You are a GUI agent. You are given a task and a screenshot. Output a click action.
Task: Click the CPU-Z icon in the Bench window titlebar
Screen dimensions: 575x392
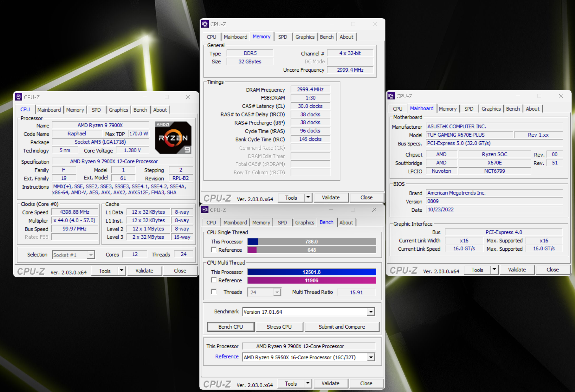click(x=205, y=210)
